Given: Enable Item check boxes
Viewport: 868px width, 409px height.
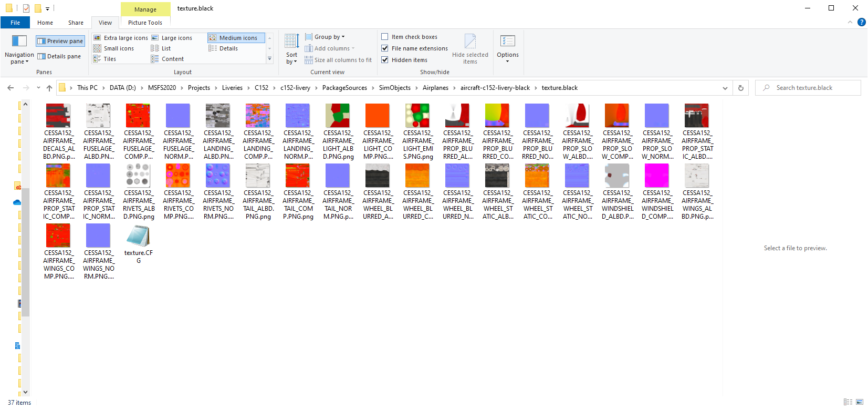Looking at the screenshot, I should coord(385,37).
